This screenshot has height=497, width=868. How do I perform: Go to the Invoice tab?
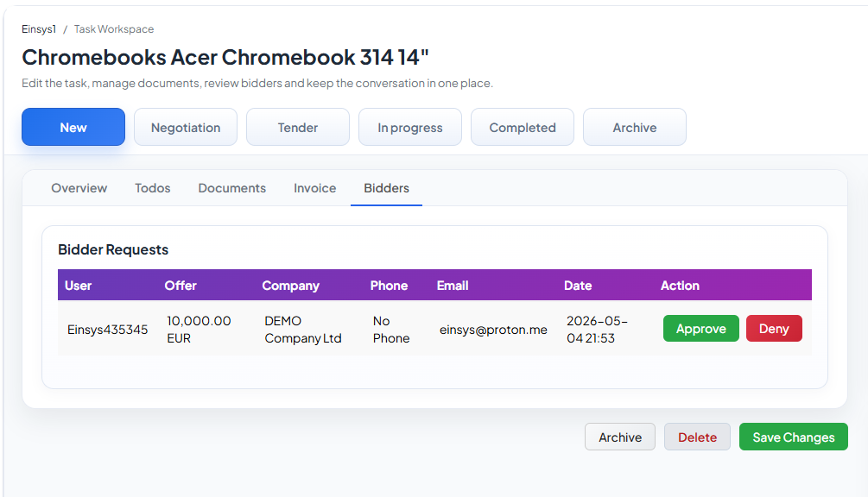315,188
